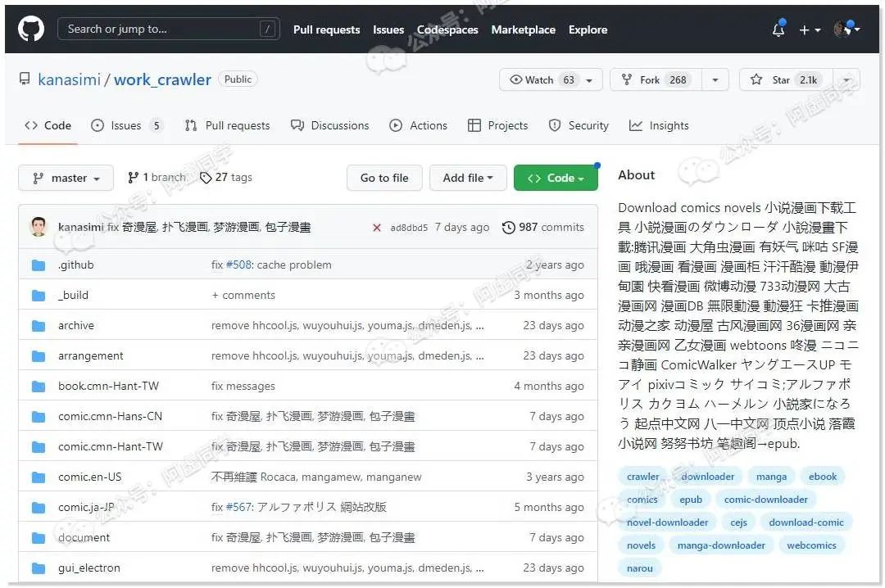Open the plus create-new menu

[810, 30]
